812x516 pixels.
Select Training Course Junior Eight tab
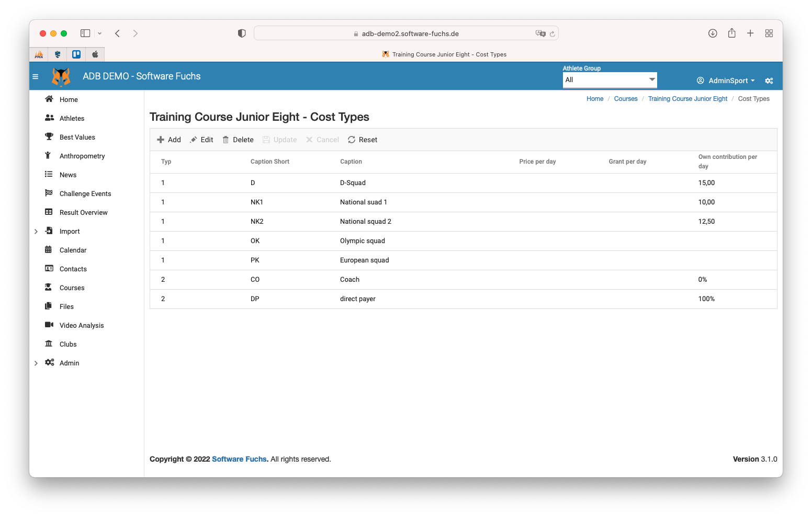pyautogui.click(x=444, y=54)
